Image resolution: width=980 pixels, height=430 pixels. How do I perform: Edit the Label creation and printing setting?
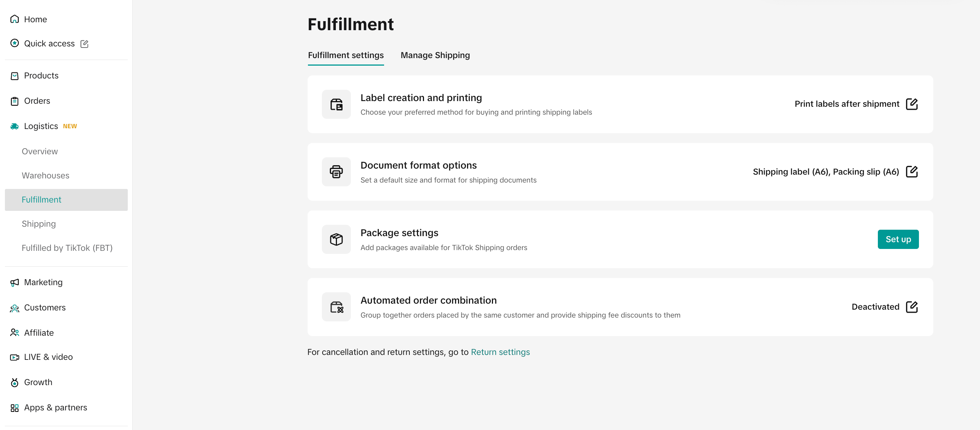[x=911, y=104]
